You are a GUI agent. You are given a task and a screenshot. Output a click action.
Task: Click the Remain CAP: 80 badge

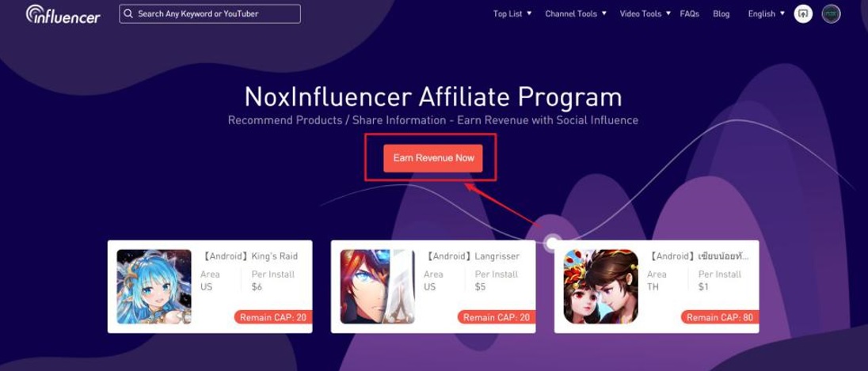coord(720,317)
